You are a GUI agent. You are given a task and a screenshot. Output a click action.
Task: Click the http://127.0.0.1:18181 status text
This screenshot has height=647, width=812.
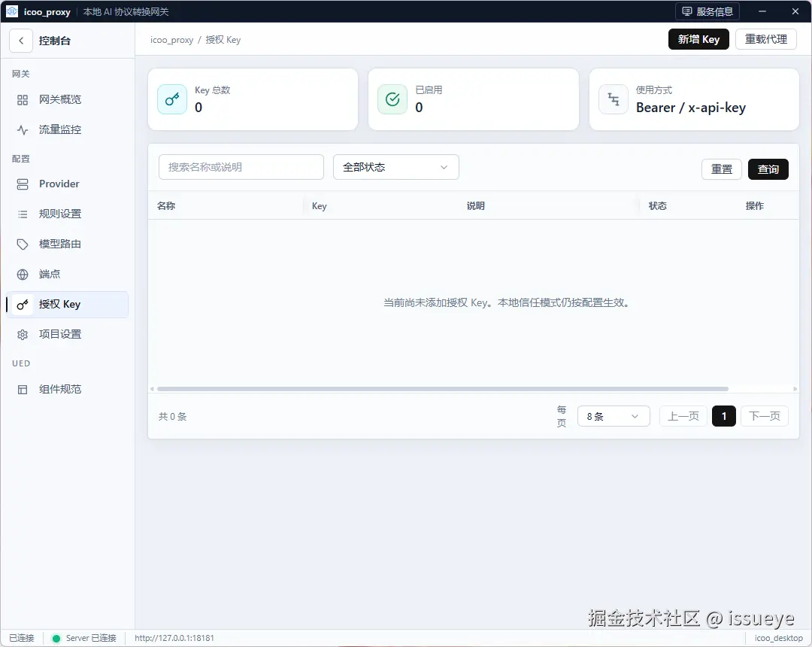pyautogui.click(x=174, y=638)
